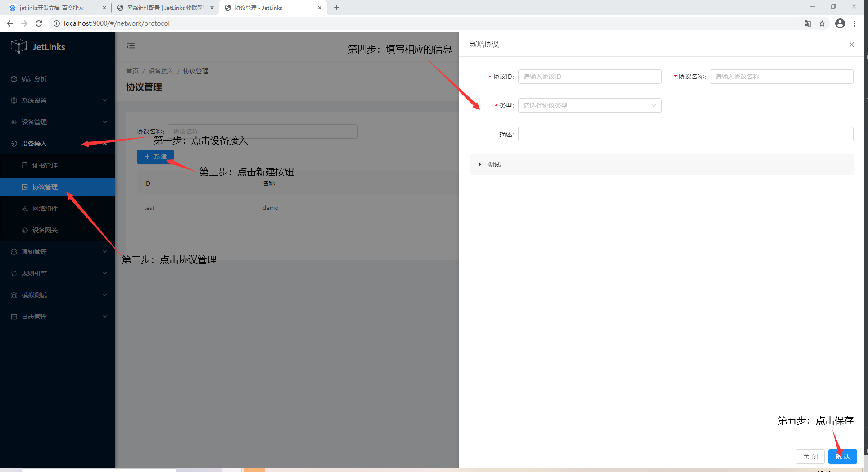Image resolution: width=868 pixels, height=472 pixels.
Task: Switch to jetlinks开发文档 browser tab
Action: tap(54, 8)
